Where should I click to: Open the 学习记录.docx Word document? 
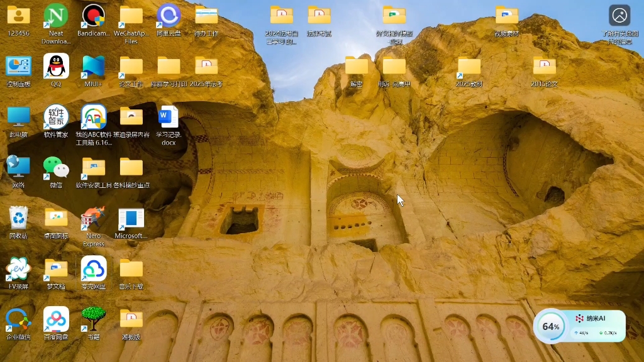pyautogui.click(x=169, y=117)
